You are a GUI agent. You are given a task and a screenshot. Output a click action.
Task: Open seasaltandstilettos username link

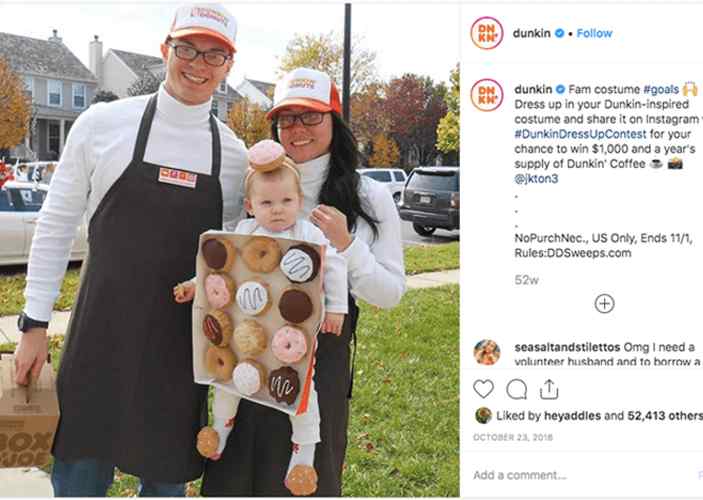click(x=567, y=347)
